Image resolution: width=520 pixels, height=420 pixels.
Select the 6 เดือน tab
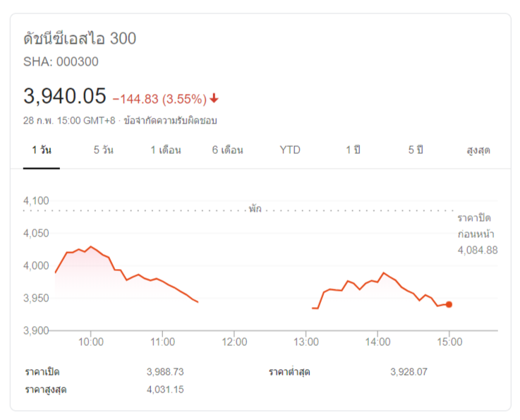(x=227, y=150)
